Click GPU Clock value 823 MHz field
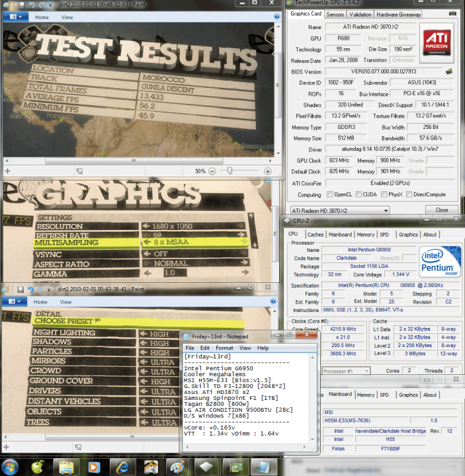The image size is (465, 476). click(339, 160)
